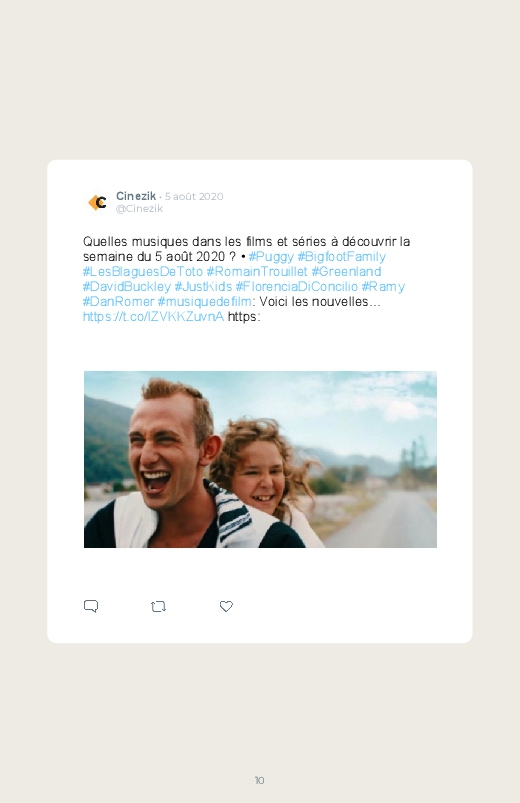Open the #JustKids hashtag

tap(203, 286)
